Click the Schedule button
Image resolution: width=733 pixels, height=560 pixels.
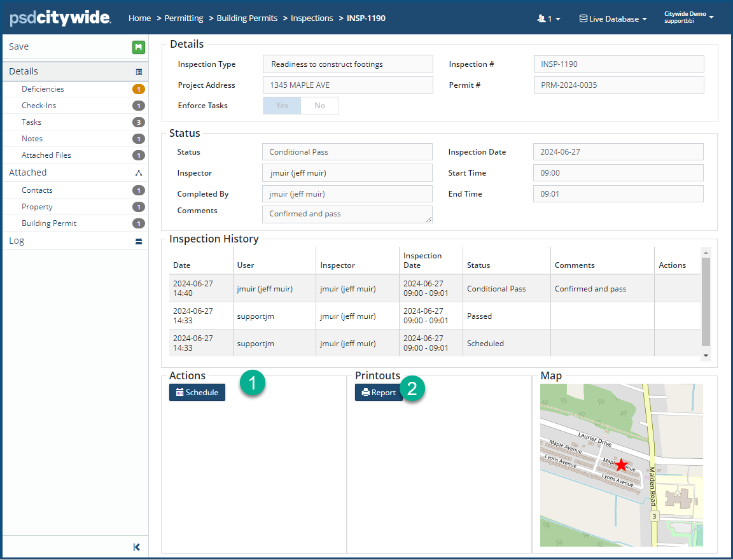point(197,393)
